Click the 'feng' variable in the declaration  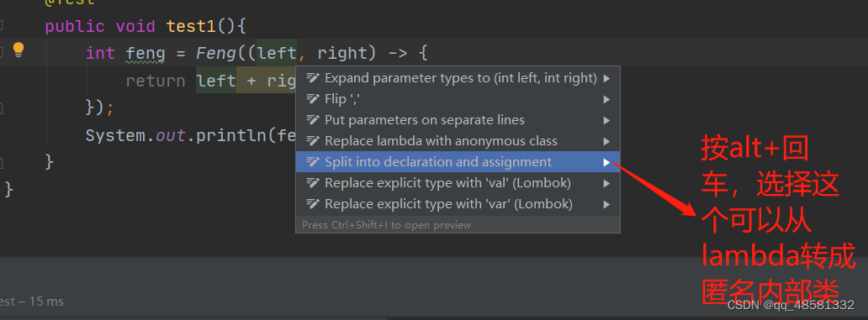pyautogui.click(x=146, y=54)
